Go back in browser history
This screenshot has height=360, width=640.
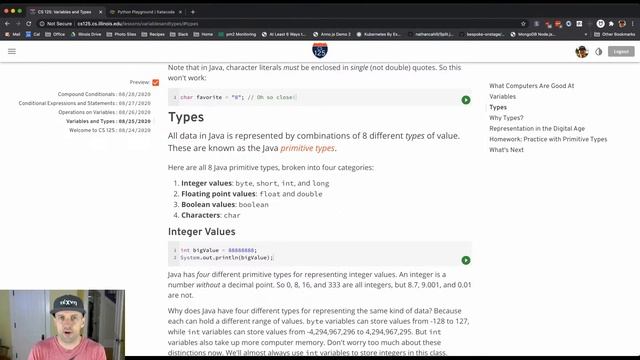[x=7, y=24]
